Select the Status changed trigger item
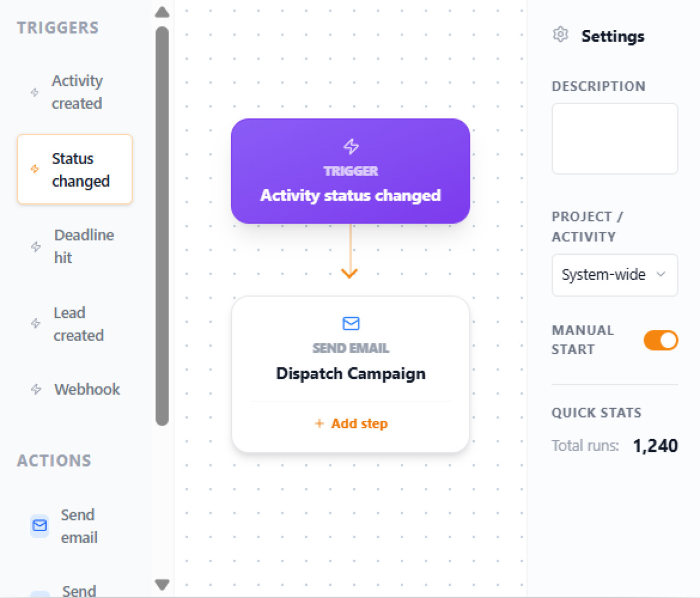The height and width of the screenshot is (598, 700). tap(75, 169)
